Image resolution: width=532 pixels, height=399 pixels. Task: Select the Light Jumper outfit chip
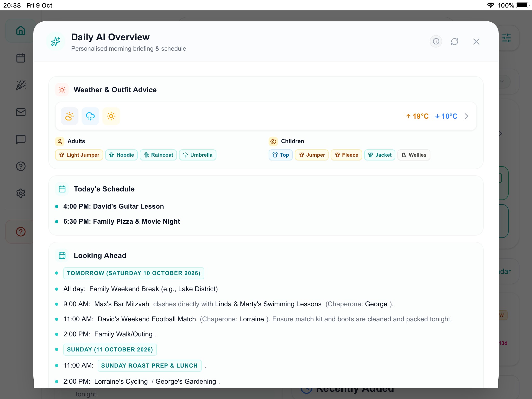[x=79, y=155]
